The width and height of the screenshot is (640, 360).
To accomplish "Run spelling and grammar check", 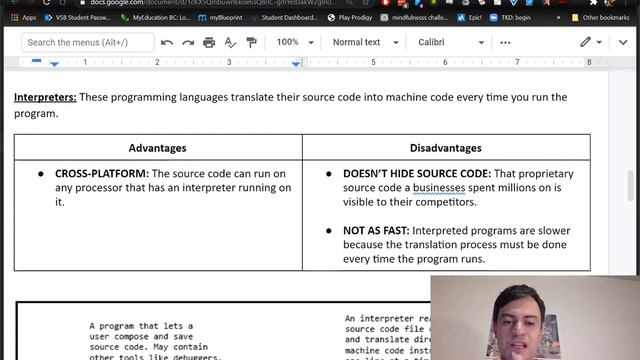I will tap(230, 42).
